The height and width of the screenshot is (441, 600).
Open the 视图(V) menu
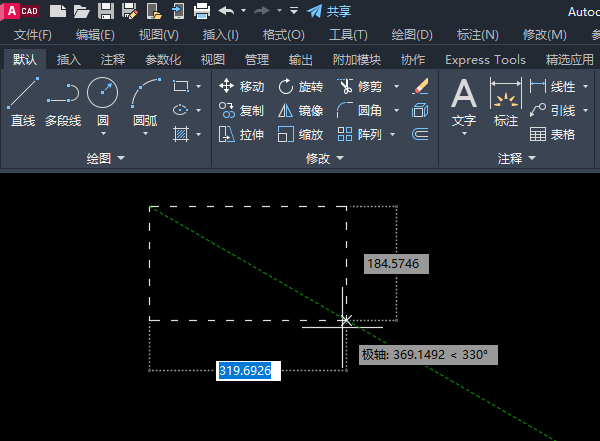[158, 35]
